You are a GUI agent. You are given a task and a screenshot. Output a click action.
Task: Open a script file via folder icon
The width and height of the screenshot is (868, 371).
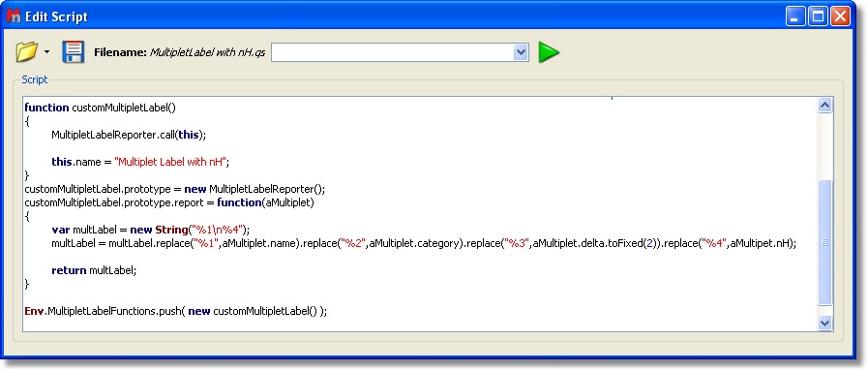26,52
